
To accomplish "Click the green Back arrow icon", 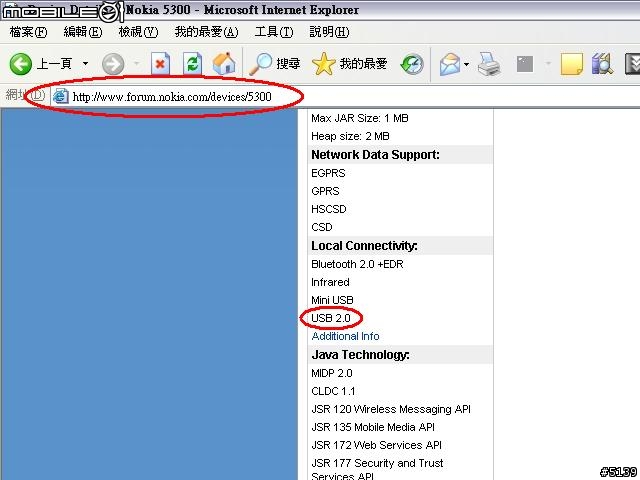I will coord(20,64).
